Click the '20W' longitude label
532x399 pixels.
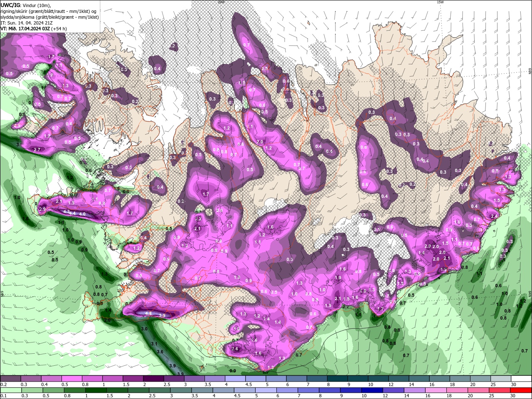[x=221, y=2]
